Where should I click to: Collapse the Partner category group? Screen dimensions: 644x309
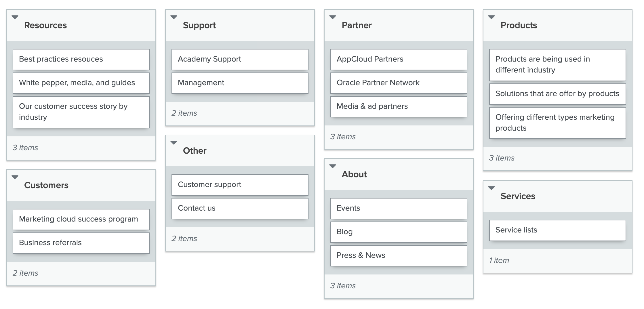click(x=333, y=17)
